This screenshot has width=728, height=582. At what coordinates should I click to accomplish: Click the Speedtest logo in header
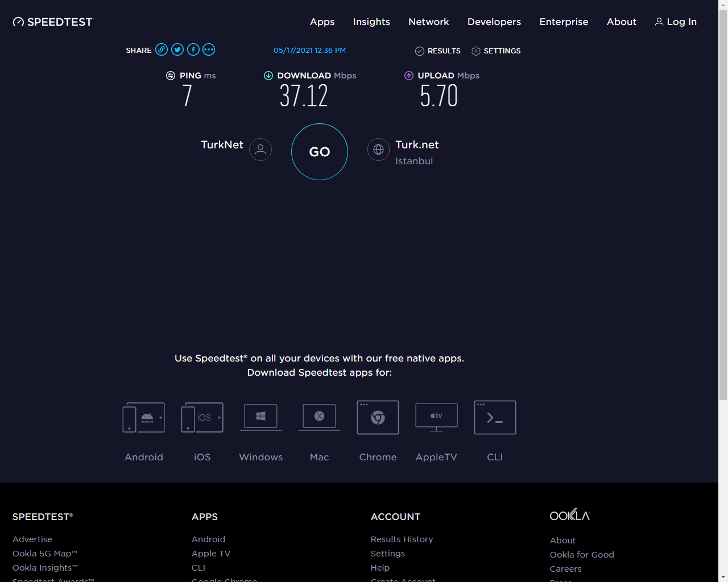(x=53, y=22)
